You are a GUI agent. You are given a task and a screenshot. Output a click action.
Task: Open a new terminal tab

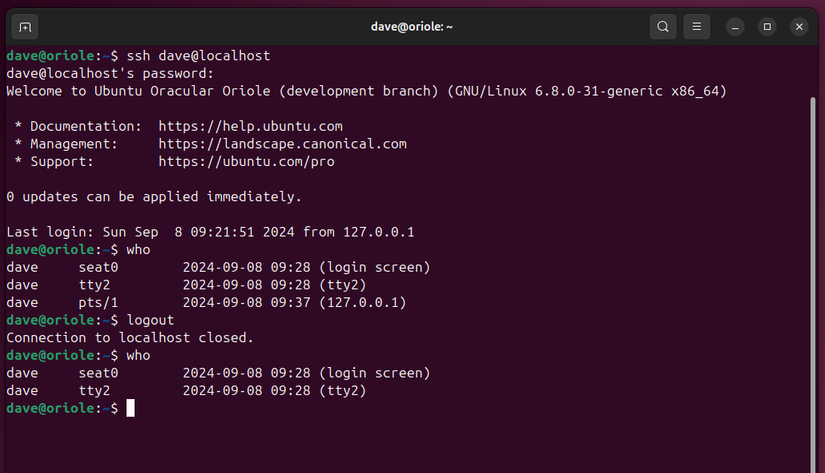click(26, 26)
